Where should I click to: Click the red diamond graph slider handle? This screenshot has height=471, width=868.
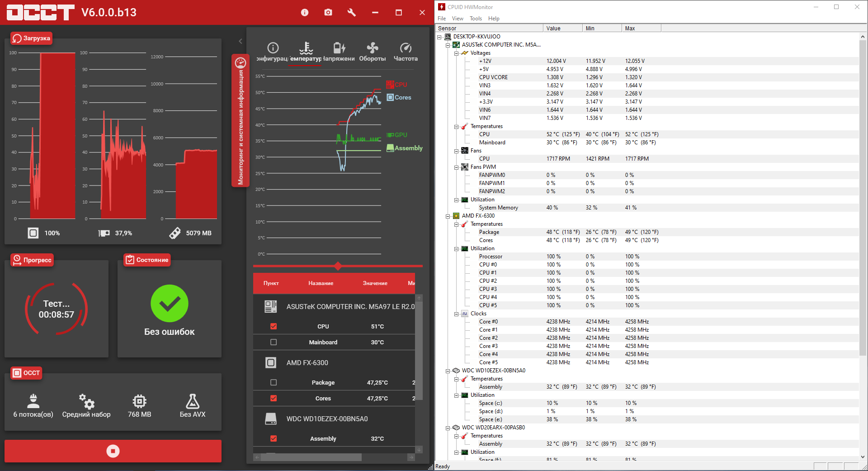[338, 266]
